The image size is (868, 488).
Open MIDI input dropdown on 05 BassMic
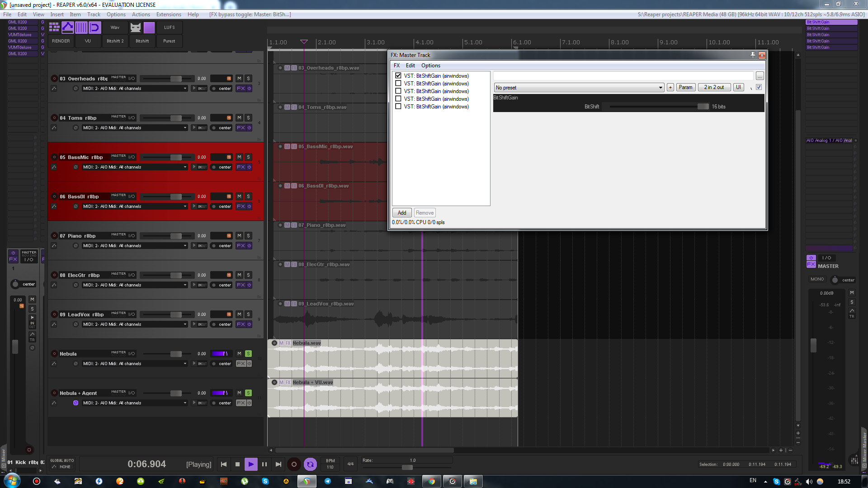pyautogui.click(x=135, y=167)
